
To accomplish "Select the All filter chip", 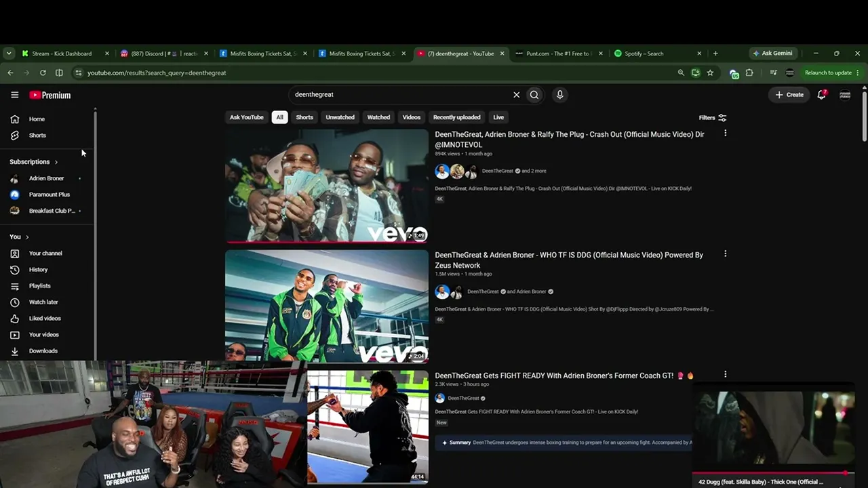I will click(x=279, y=117).
